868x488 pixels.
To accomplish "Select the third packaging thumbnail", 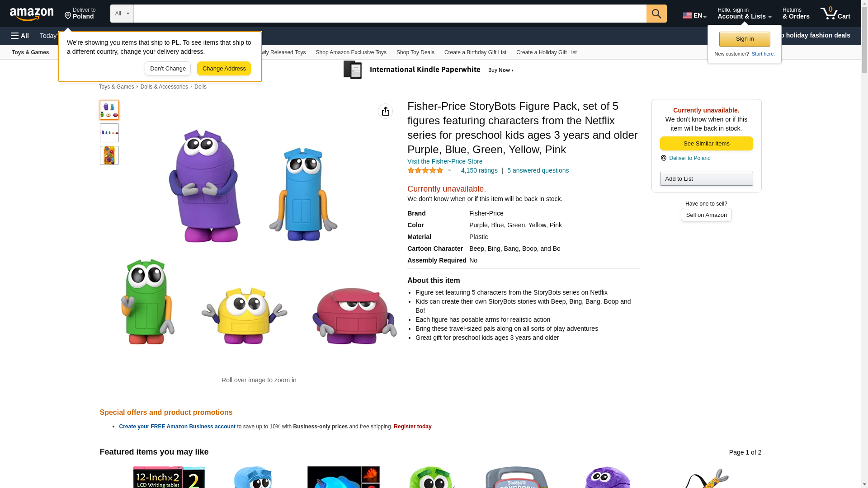I will click(109, 155).
